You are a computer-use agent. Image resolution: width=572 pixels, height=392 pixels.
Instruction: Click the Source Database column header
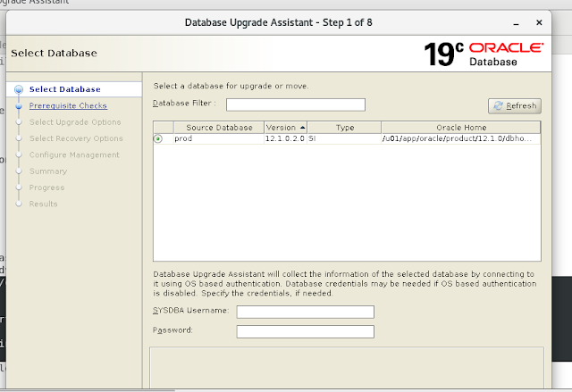(x=219, y=128)
